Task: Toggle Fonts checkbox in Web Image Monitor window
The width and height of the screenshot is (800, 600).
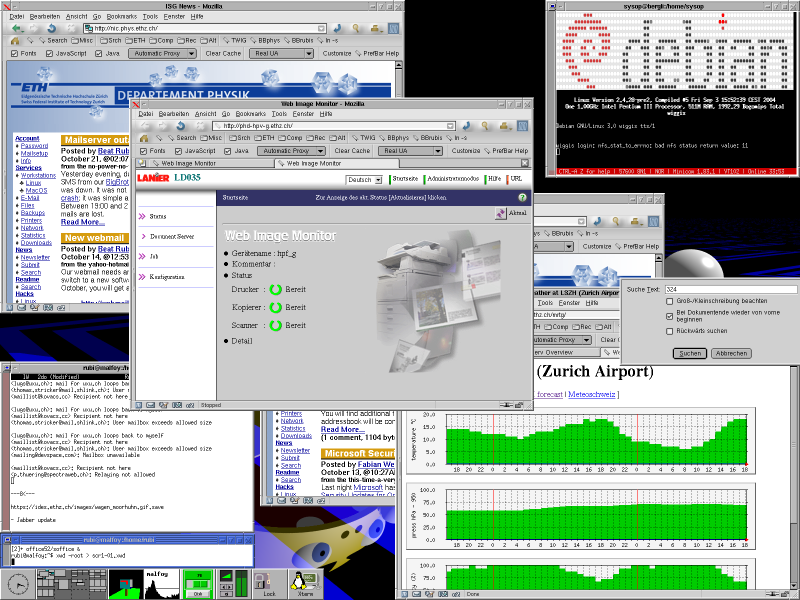Action: [x=143, y=151]
